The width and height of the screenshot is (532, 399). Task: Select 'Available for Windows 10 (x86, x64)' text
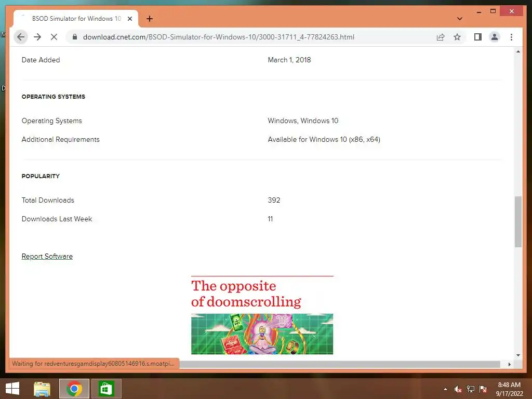[324, 139]
